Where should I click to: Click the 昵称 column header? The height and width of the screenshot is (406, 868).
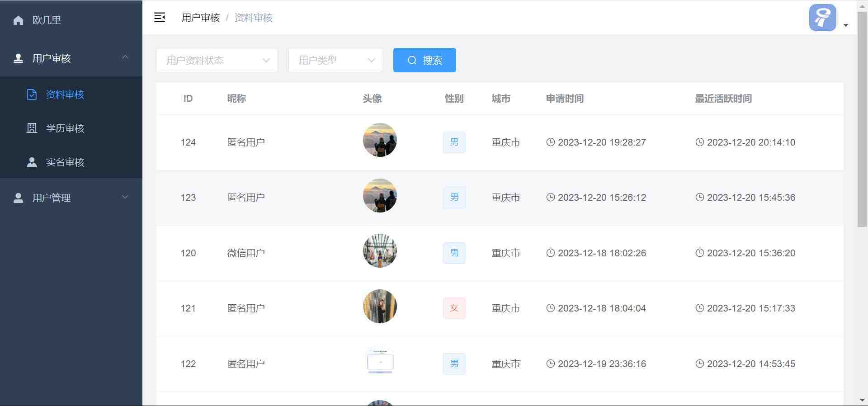236,99
